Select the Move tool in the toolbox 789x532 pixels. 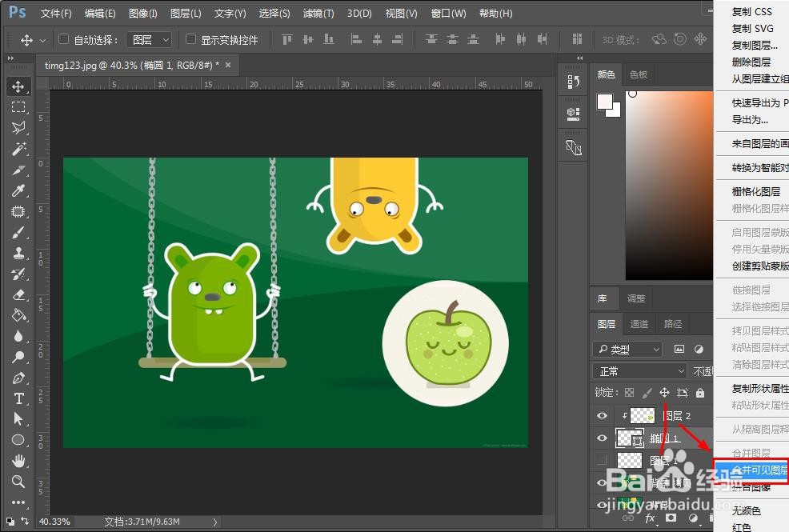click(x=18, y=86)
